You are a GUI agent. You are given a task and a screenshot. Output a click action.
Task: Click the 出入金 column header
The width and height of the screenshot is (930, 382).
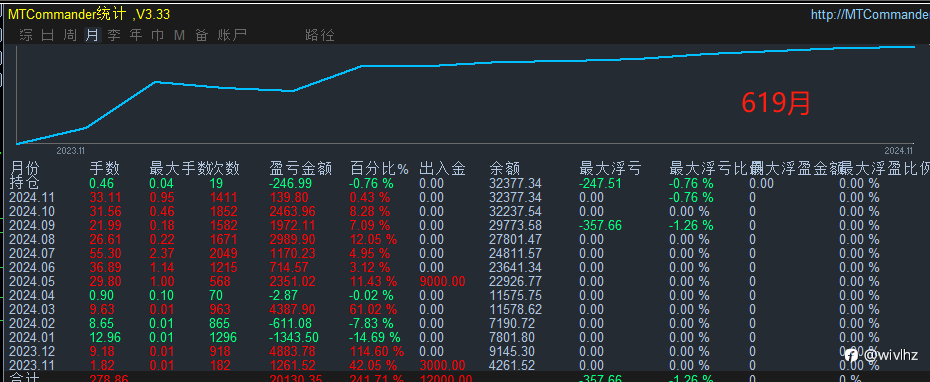[x=442, y=169]
